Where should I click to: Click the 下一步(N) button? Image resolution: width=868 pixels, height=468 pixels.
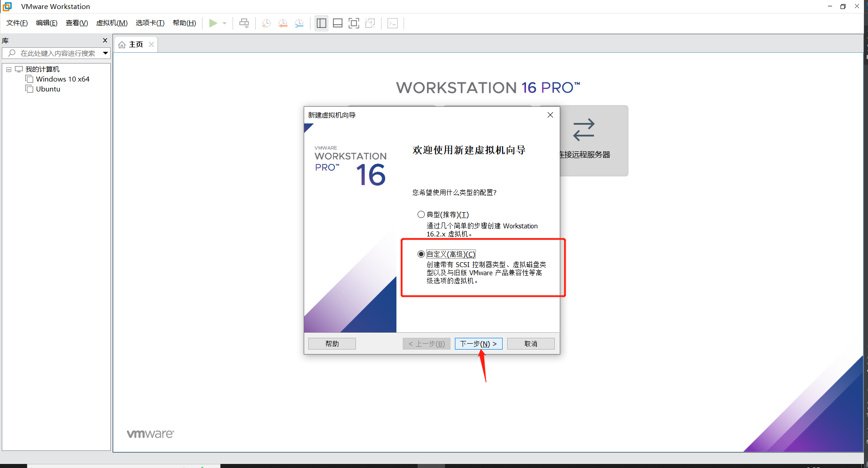[x=478, y=344]
